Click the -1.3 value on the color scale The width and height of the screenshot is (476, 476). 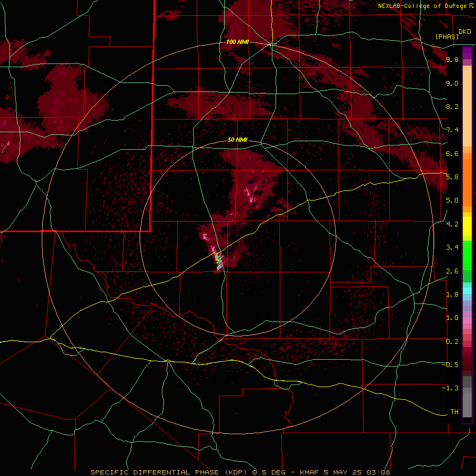[450, 388]
